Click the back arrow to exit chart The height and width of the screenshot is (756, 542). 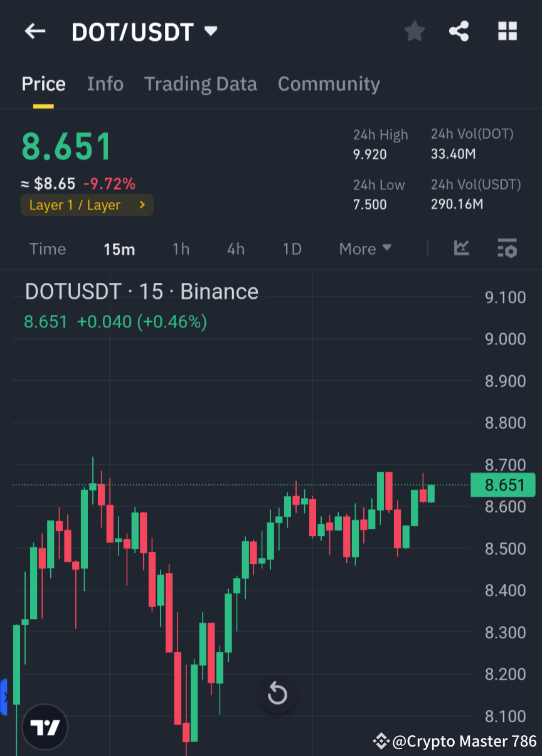pyautogui.click(x=35, y=31)
